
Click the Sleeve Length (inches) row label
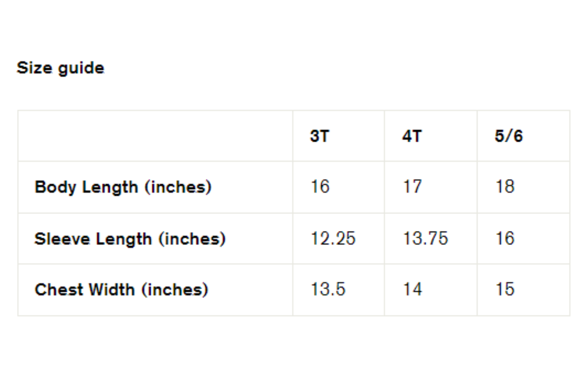point(130,239)
